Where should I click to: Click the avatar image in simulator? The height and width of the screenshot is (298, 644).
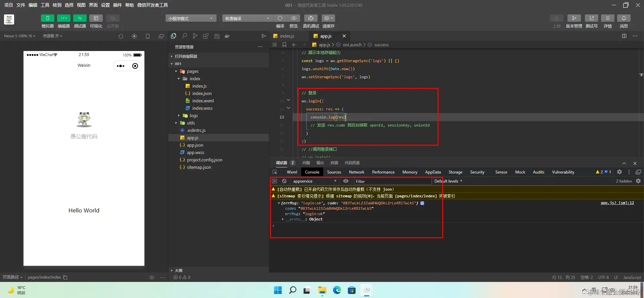point(84,119)
